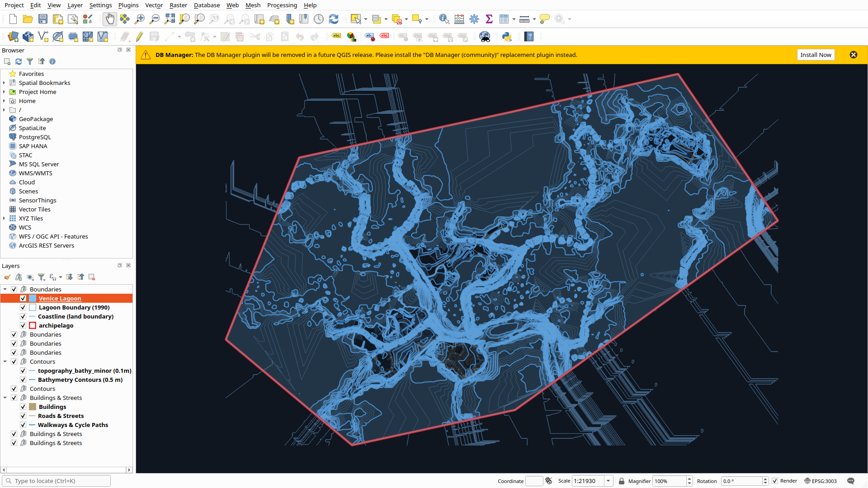Click the New GeoPackage Layer icon
The width and height of the screenshot is (868, 488).
pyautogui.click(x=28, y=37)
